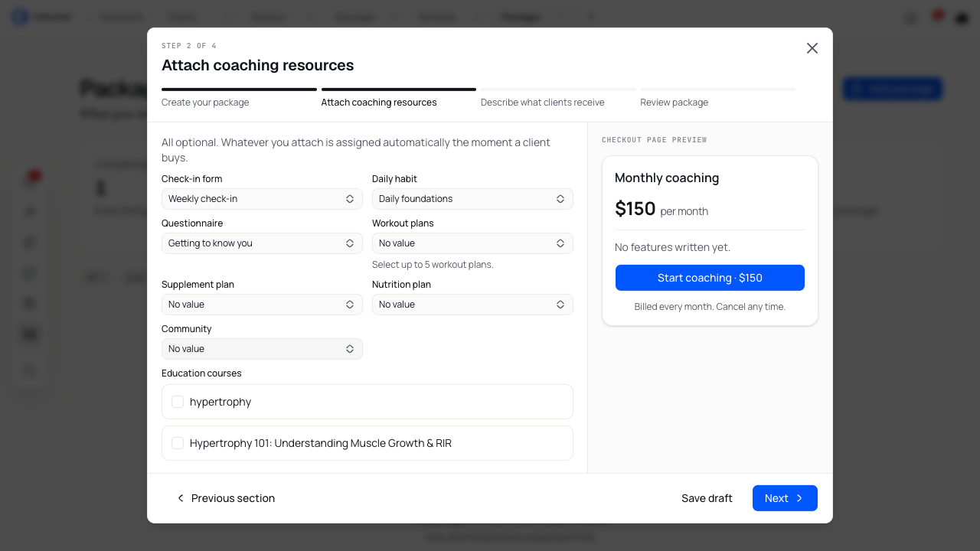Open the Questionnaire dropdown

point(262,243)
